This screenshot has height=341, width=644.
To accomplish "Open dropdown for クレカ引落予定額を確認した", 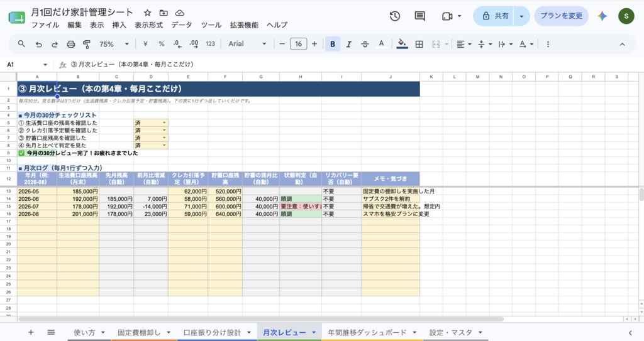I will (164, 131).
